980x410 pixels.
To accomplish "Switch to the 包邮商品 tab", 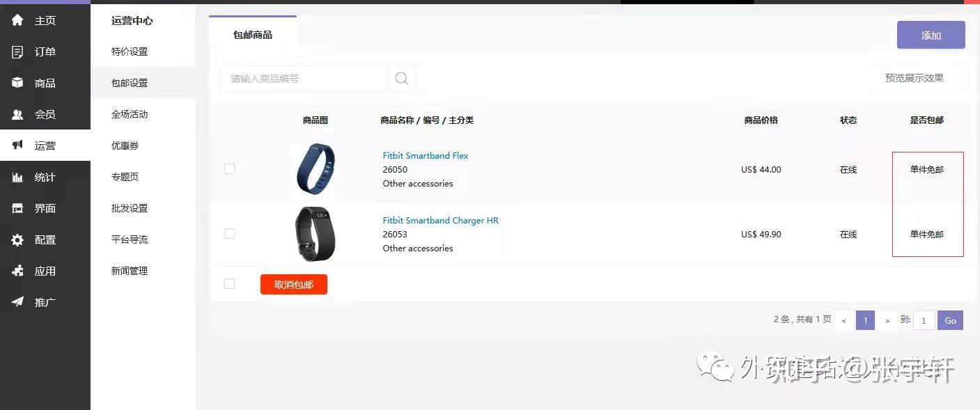I will tap(253, 35).
